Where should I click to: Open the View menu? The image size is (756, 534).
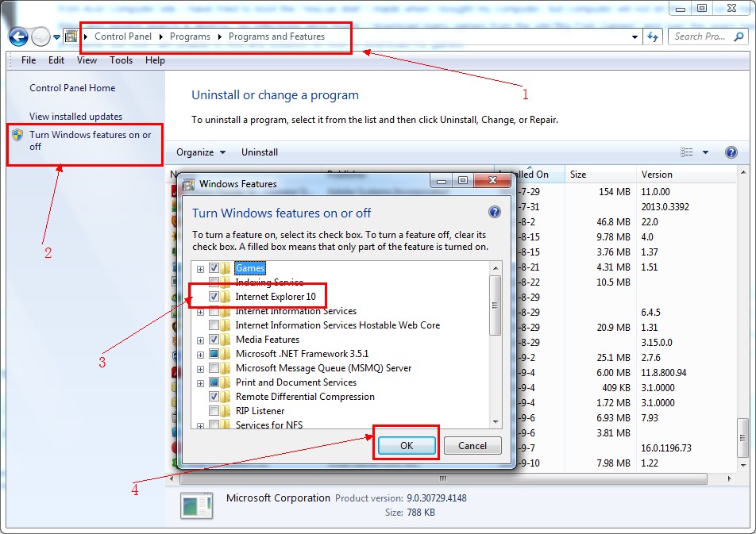(87, 60)
